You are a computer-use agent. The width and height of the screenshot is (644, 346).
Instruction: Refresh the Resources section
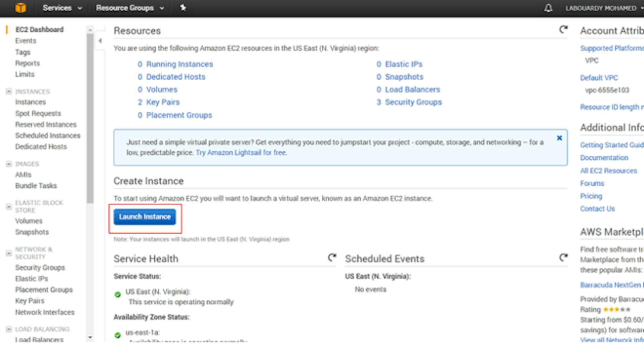[563, 29]
